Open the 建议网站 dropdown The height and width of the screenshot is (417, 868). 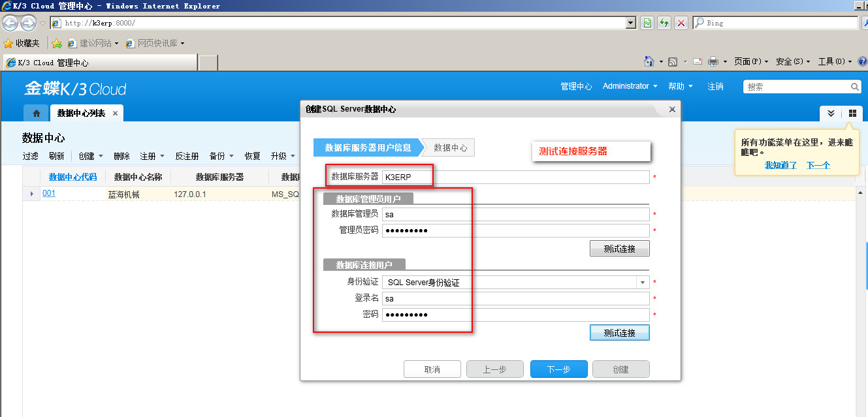point(93,43)
